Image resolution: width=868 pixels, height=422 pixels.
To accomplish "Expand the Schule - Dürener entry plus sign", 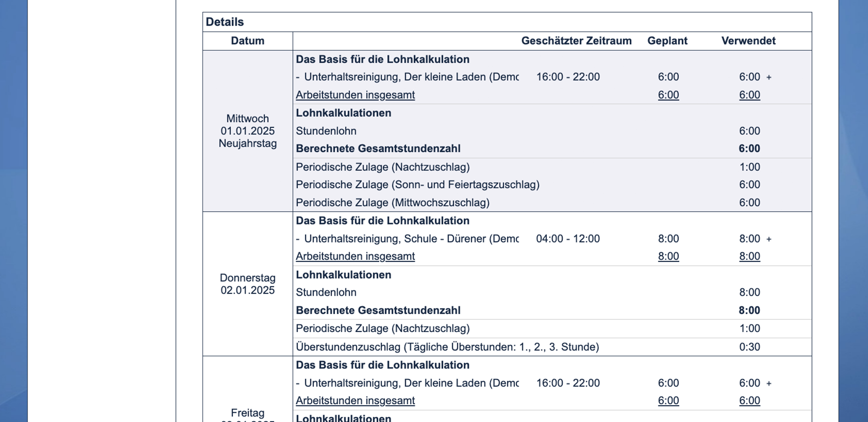I will [769, 239].
